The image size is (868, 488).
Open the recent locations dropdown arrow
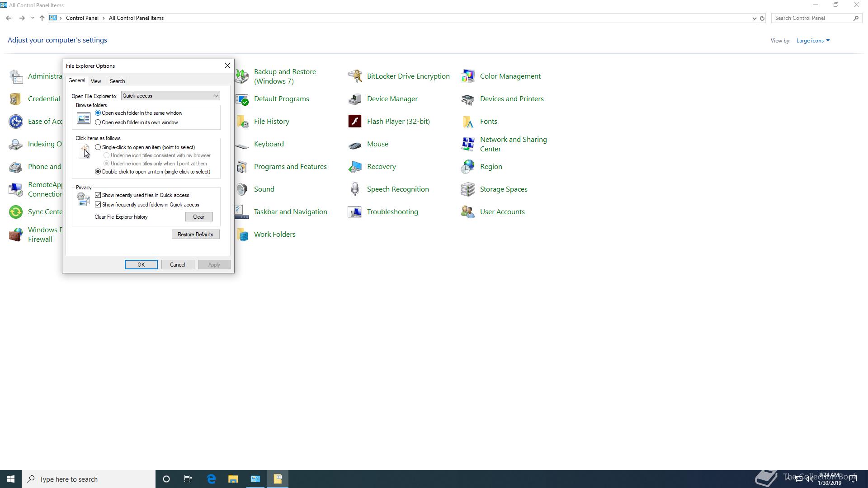[x=33, y=18]
